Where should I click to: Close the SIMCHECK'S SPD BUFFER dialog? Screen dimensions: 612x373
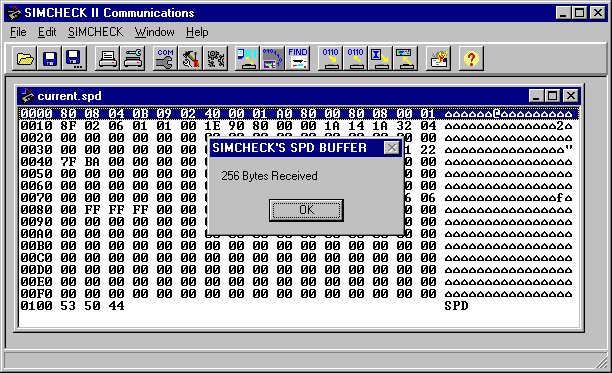[392, 148]
